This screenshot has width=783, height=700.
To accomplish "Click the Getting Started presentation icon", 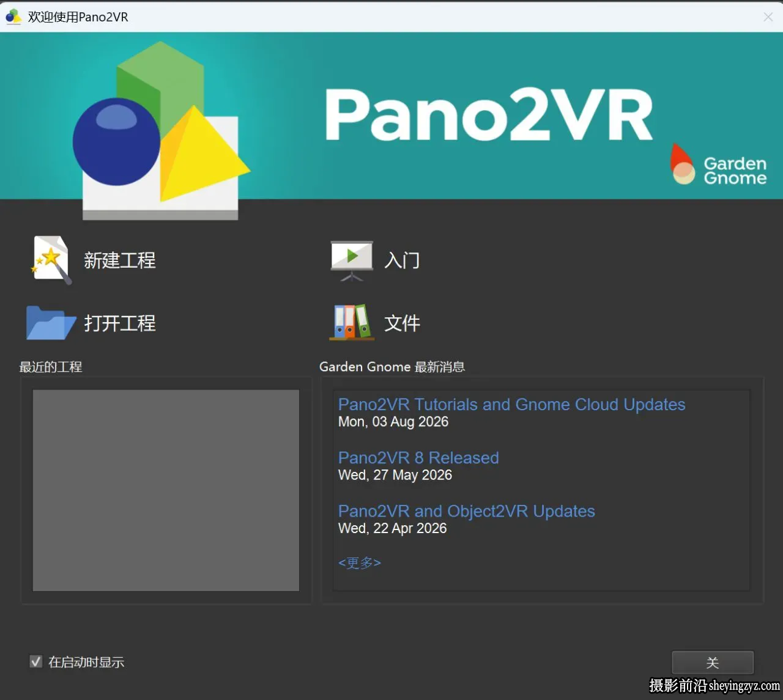I will pyautogui.click(x=352, y=260).
